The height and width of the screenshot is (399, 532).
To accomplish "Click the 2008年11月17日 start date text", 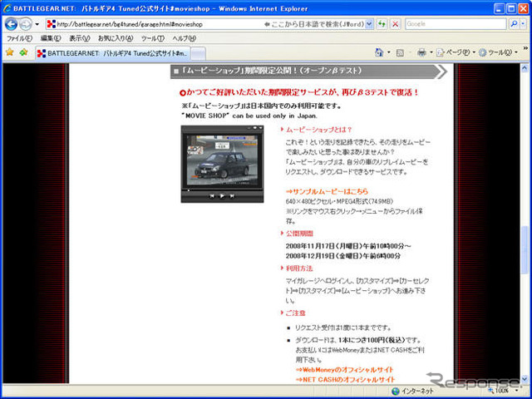I will (x=348, y=246).
